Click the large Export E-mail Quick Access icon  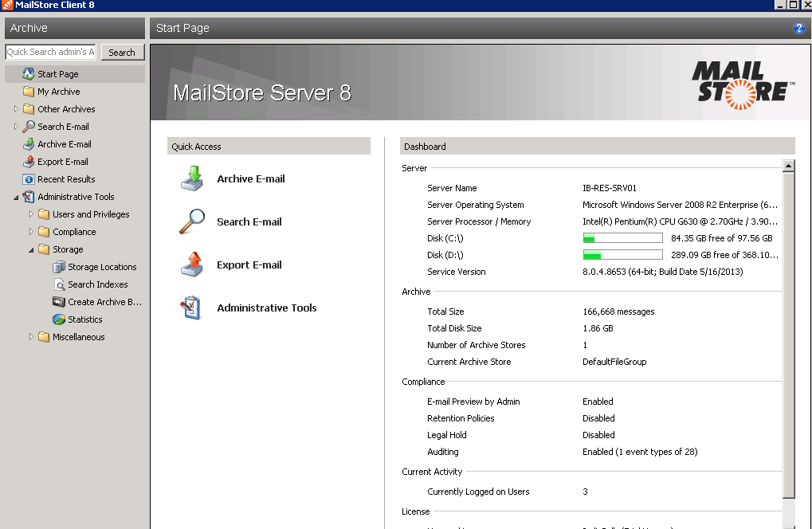click(x=192, y=264)
